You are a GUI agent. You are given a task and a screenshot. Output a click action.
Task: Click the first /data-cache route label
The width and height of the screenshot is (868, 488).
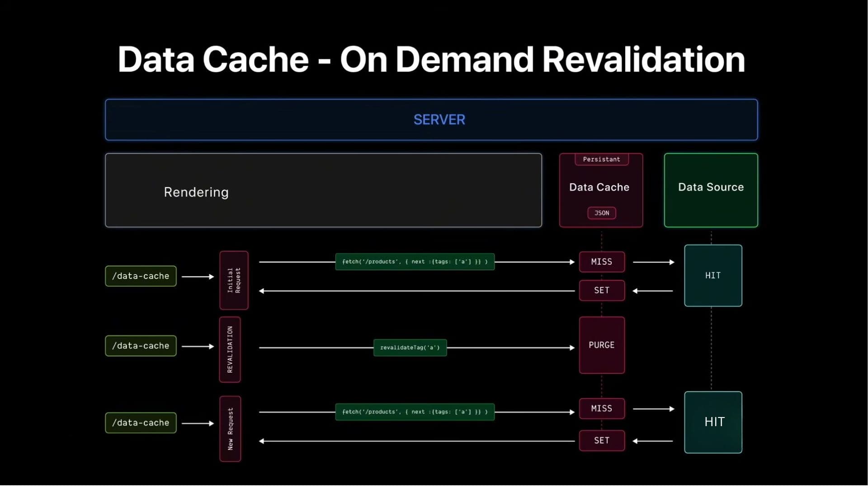(x=141, y=276)
